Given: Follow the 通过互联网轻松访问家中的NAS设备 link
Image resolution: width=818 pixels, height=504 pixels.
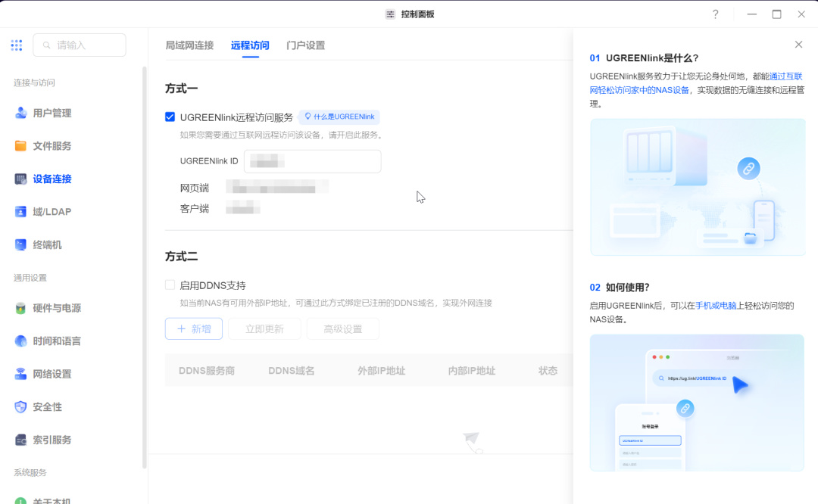Looking at the screenshot, I should 696,83.
